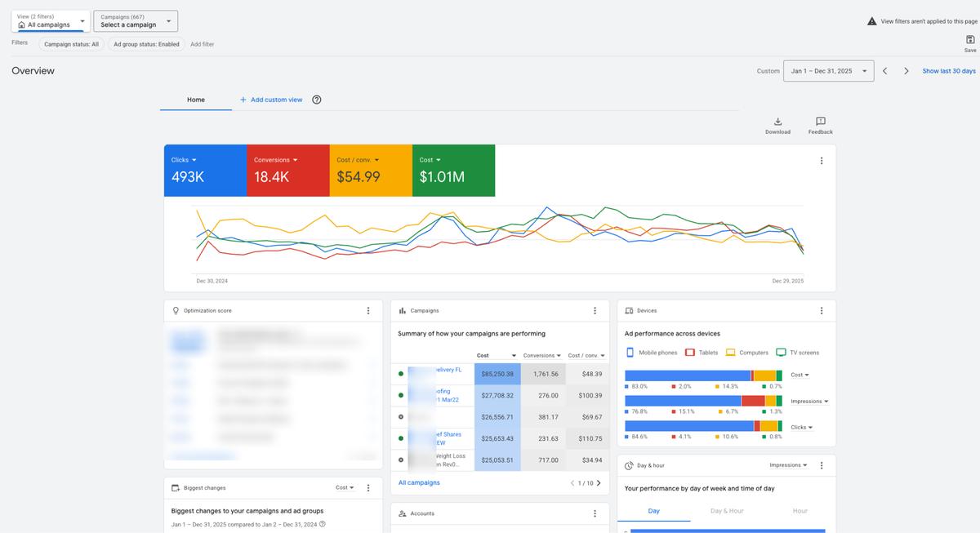This screenshot has width=980, height=533.
Task: Open Devices card three-dot menu
Action: 822,311
